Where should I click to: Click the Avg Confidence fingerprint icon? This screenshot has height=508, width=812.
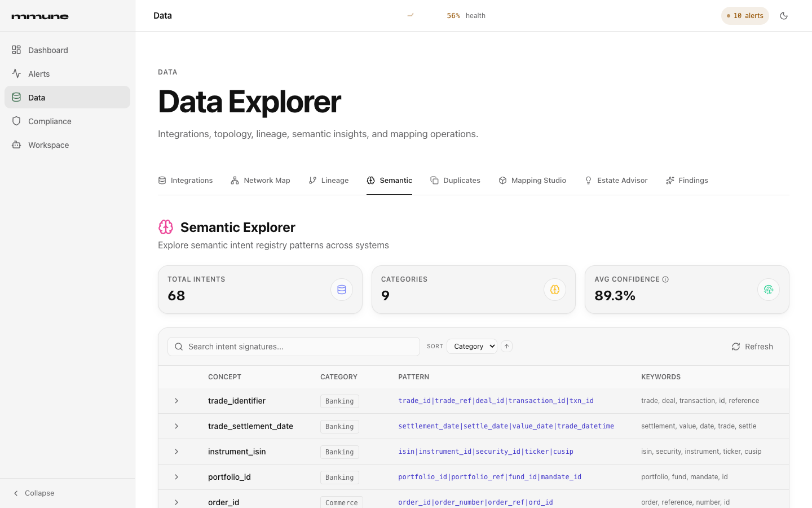point(769,290)
